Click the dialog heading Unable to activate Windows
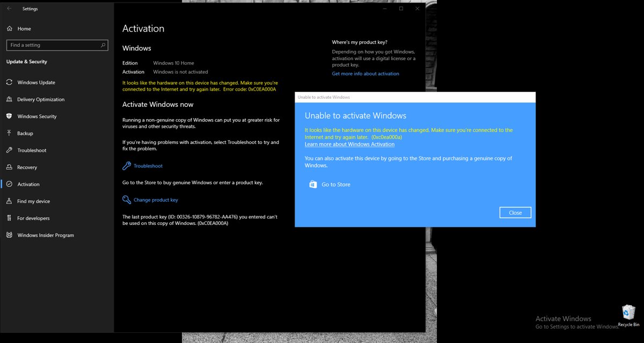 click(355, 115)
